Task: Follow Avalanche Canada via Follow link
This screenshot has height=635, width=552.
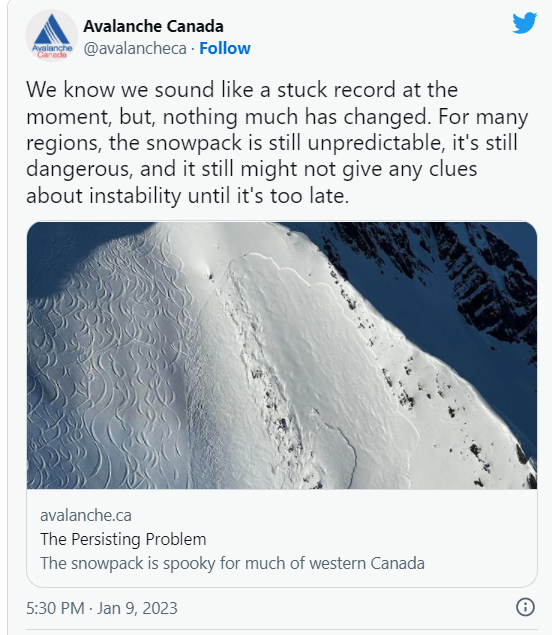Action: coord(225,48)
